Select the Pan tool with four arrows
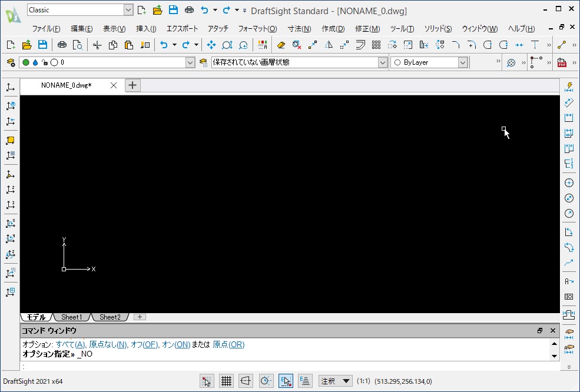This screenshot has width=580, height=392. tap(211, 45)
